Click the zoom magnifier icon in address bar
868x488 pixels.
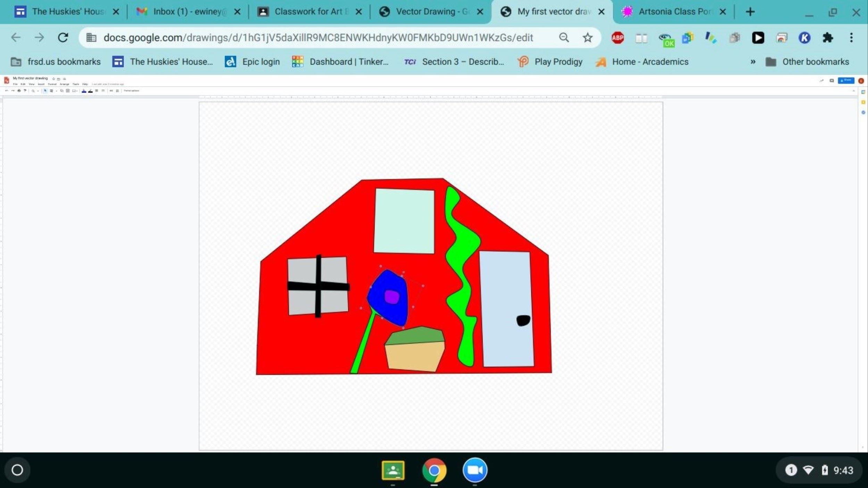(x=564, y=38)
